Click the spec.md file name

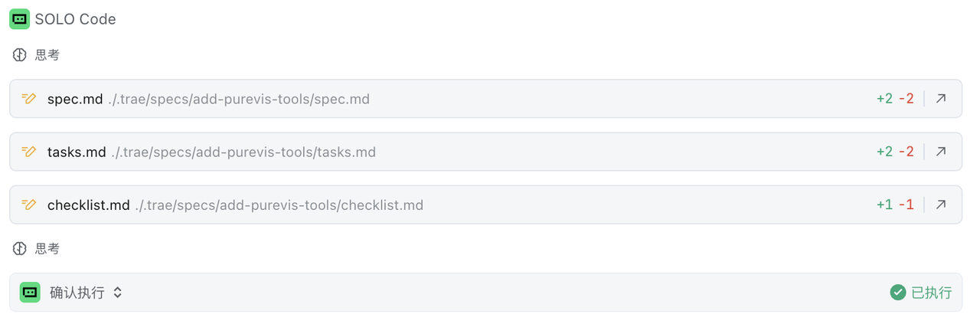tap(75, 99)
